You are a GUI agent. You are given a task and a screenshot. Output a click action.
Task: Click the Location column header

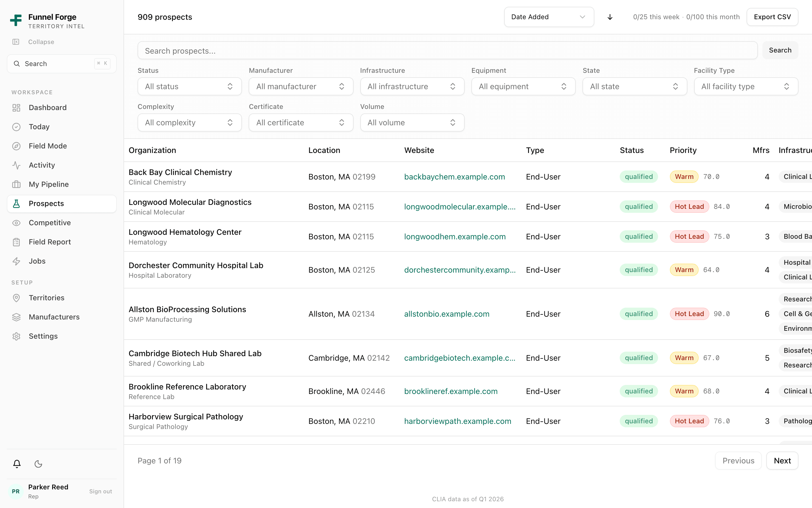324,150
